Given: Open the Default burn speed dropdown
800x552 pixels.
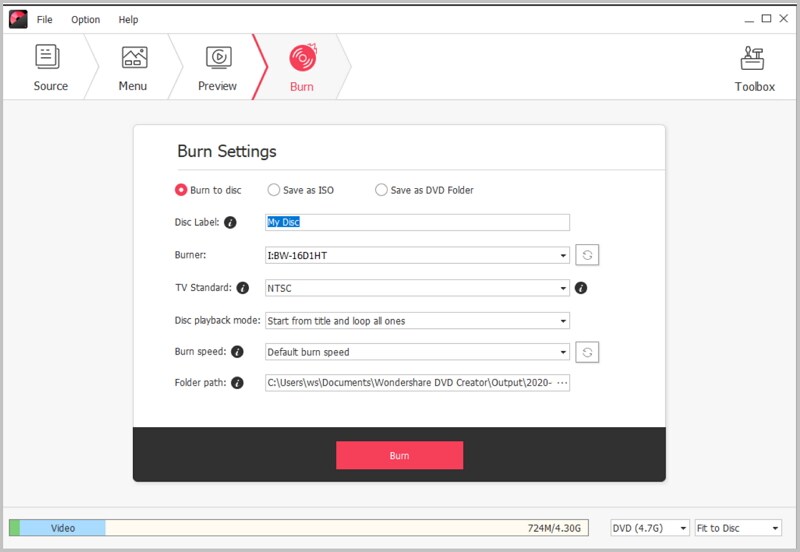Looking at the screenshot, I should click(417, 352).
